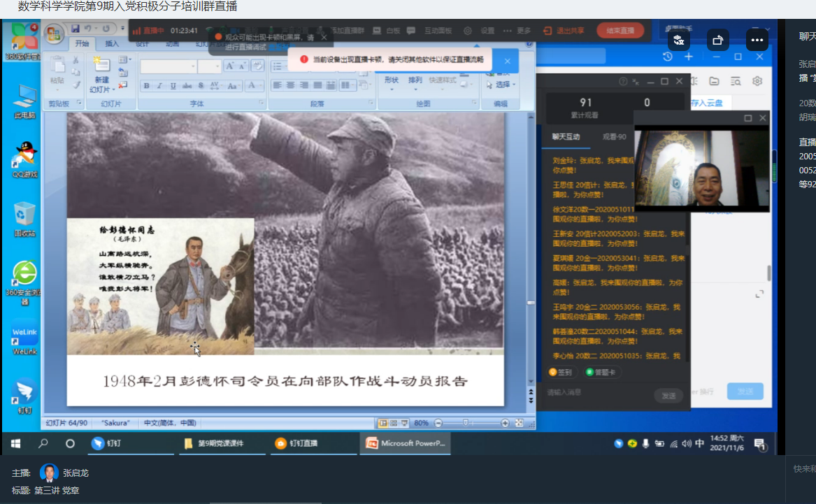This screenshot has width=816, height=504.
Task: Switch to Normal view in PowerPoint status bar
Action: pos(383,424)
